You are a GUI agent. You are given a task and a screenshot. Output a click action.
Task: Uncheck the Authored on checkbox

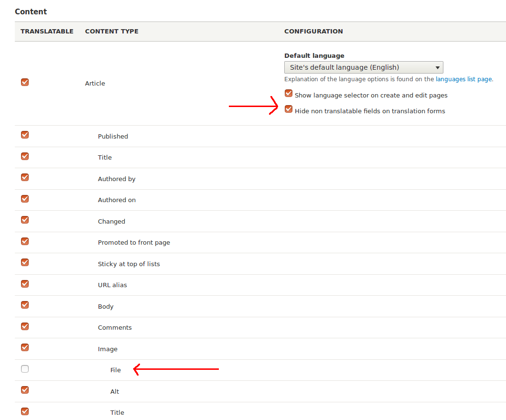(x=24, y=199)
